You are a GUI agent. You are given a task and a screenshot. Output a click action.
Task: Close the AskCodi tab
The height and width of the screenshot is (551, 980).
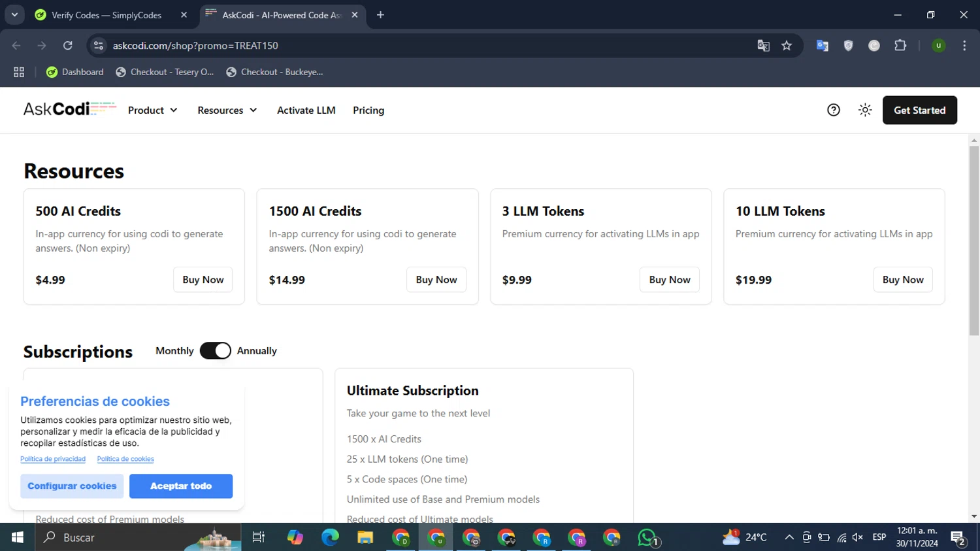[x=354, y=14]
